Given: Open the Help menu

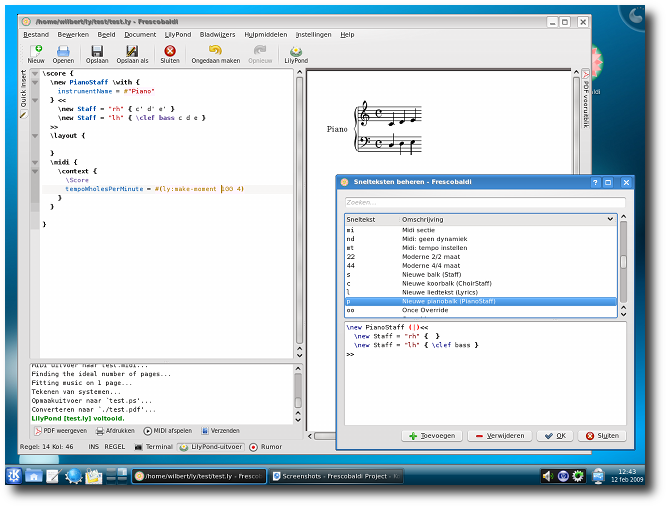Looking at the screenshot, I should tap(347, 35).
